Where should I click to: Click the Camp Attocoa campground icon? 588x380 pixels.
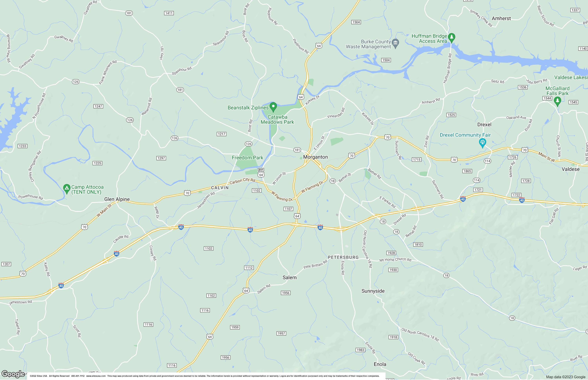pos(67,189)
